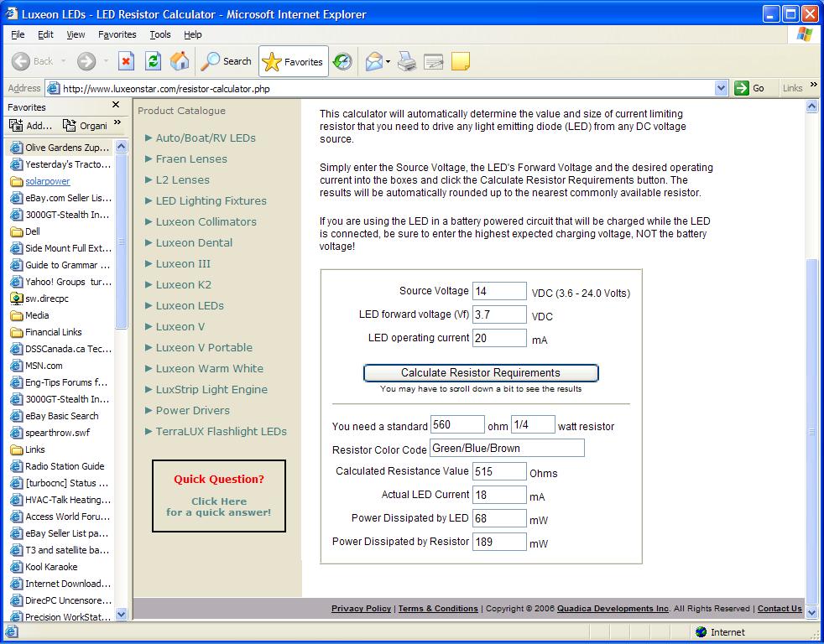Click the Source Voltage input field

499,291
